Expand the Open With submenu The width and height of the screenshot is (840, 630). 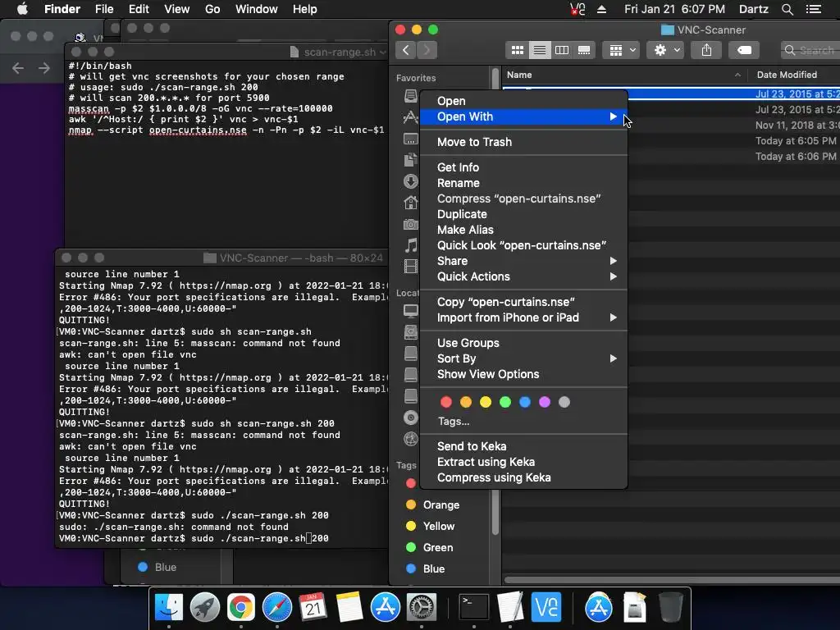click(x=523, y=116)
